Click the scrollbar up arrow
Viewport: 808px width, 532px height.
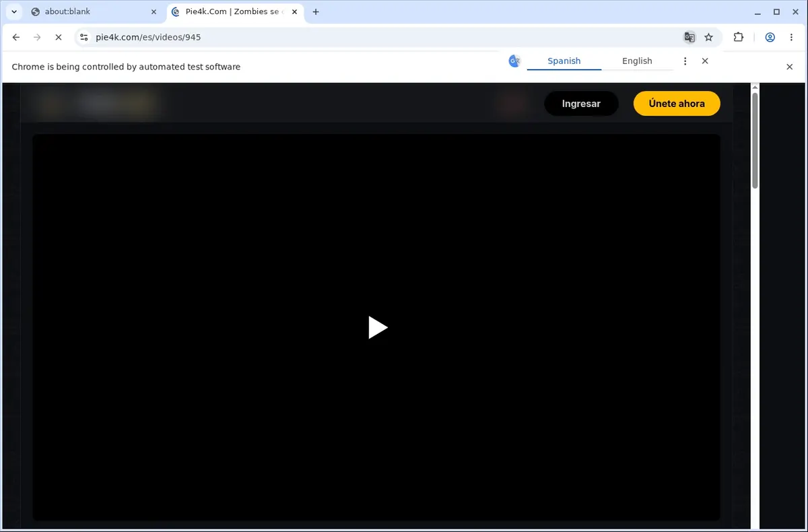point(755,87)
